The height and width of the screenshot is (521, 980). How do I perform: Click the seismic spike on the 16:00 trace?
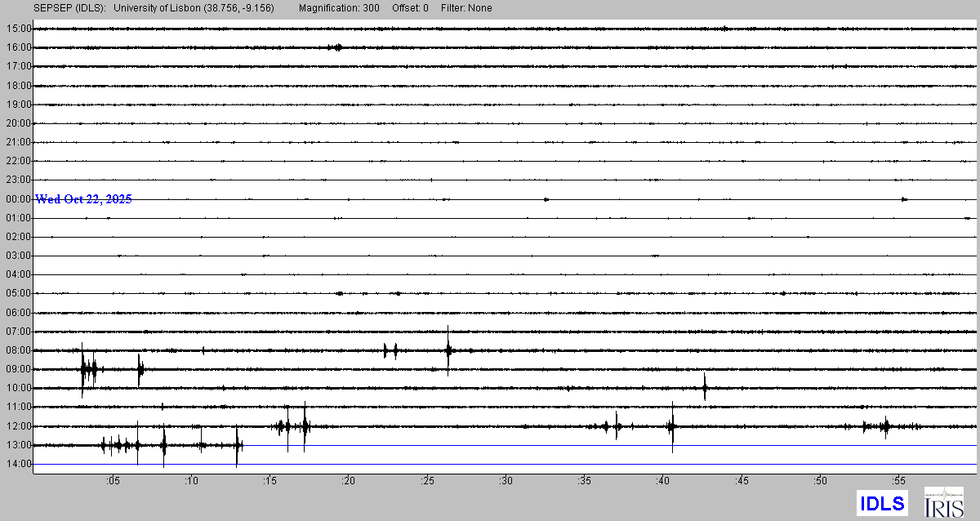tap(336, 47)
